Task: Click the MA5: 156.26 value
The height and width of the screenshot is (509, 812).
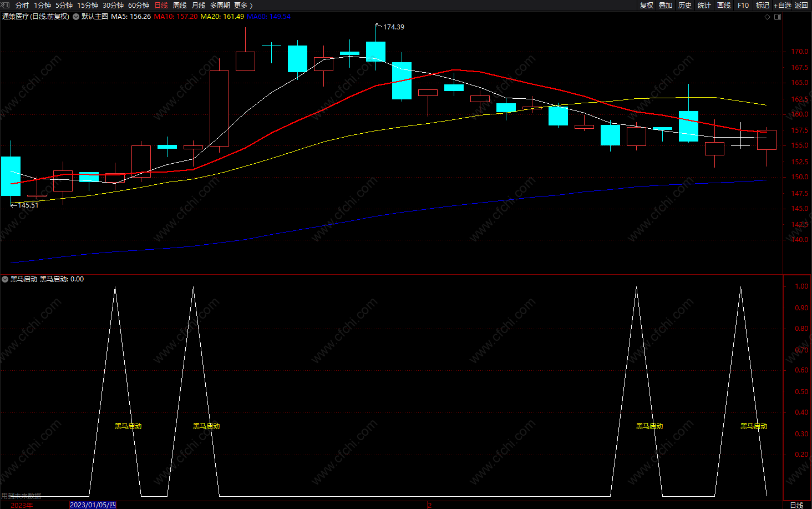Action: coord(131,17)
